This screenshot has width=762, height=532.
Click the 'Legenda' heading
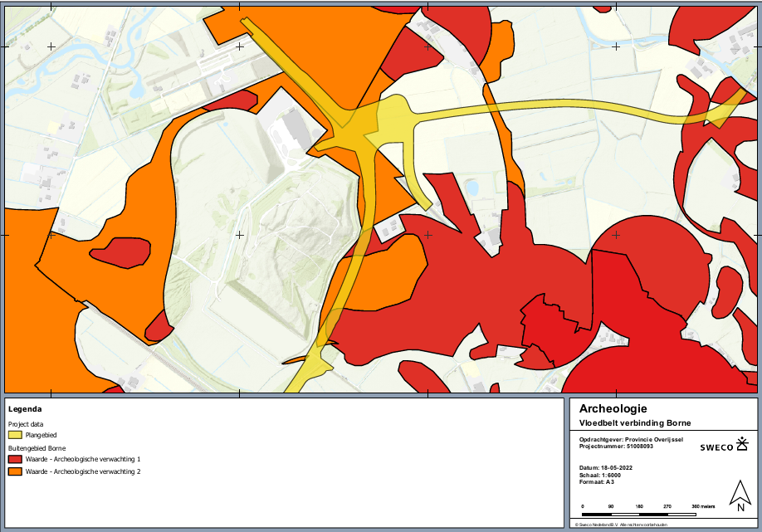25,409
